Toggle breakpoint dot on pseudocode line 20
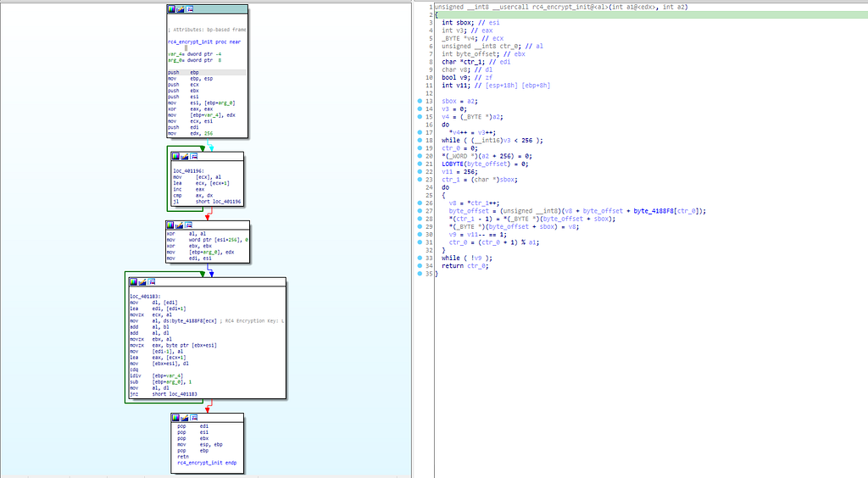The height and width of the screenshot is (478, 868). coord(420,156)
